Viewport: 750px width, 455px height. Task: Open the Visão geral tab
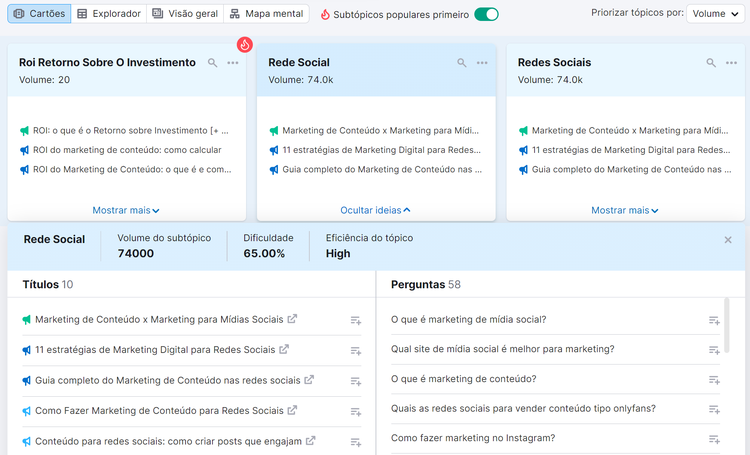(185, 14)
